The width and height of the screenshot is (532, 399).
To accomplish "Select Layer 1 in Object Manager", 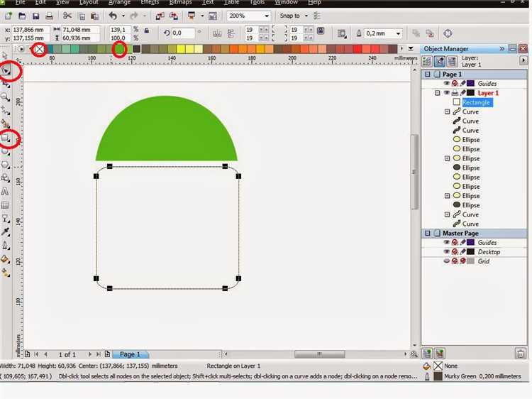I will (x=488, y=93).
